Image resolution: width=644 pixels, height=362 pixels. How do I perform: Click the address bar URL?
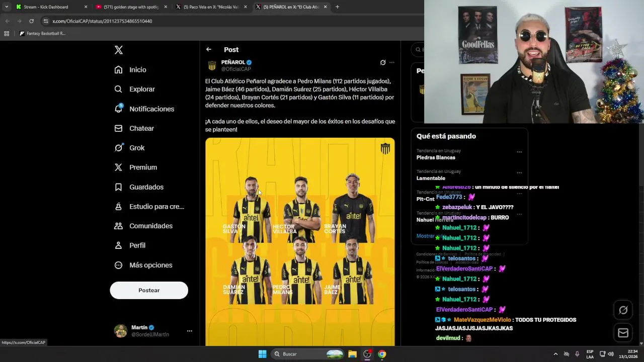(102, 21)
